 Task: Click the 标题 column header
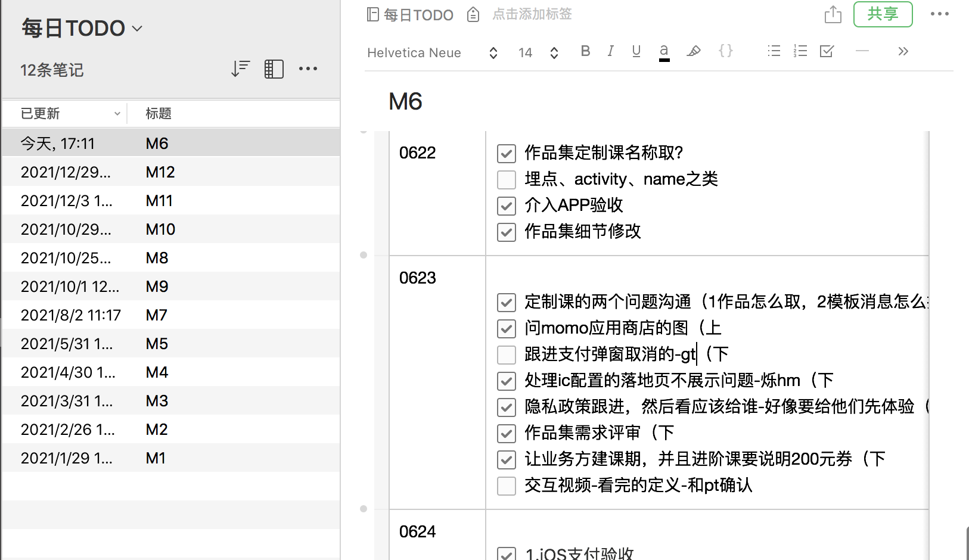click(x=159, y=113)
